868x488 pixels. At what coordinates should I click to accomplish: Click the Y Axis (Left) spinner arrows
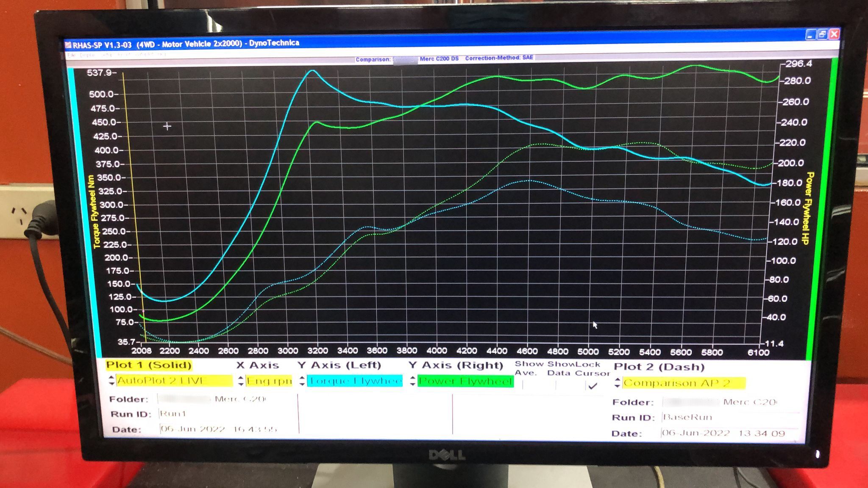tap(302, 381)
